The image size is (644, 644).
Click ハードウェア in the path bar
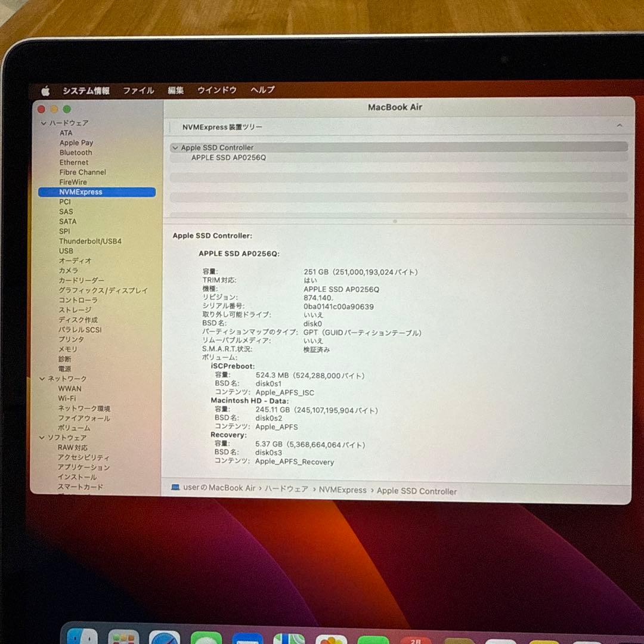(x=286, y=489)
